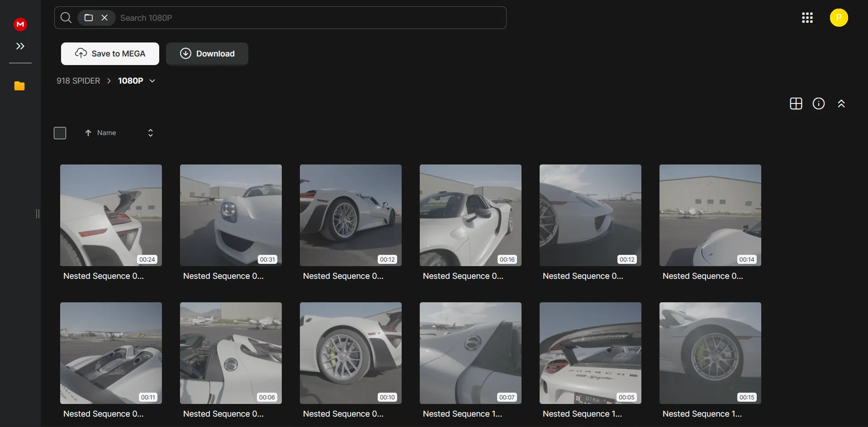
Task: Open the search filter options icon
Action: click(x=89, y=18)
